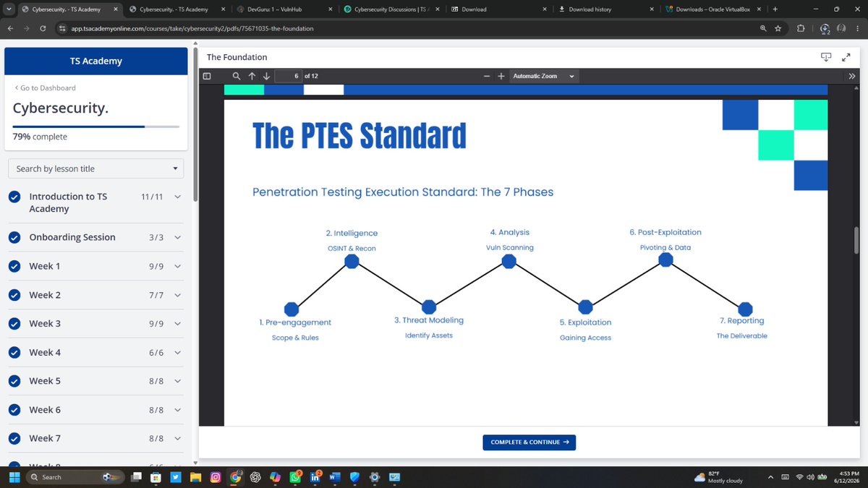Viewport: 868px width, 488px height.
Task: Open LinkedIn from the taskbar
Action: (x=315, y=477)
